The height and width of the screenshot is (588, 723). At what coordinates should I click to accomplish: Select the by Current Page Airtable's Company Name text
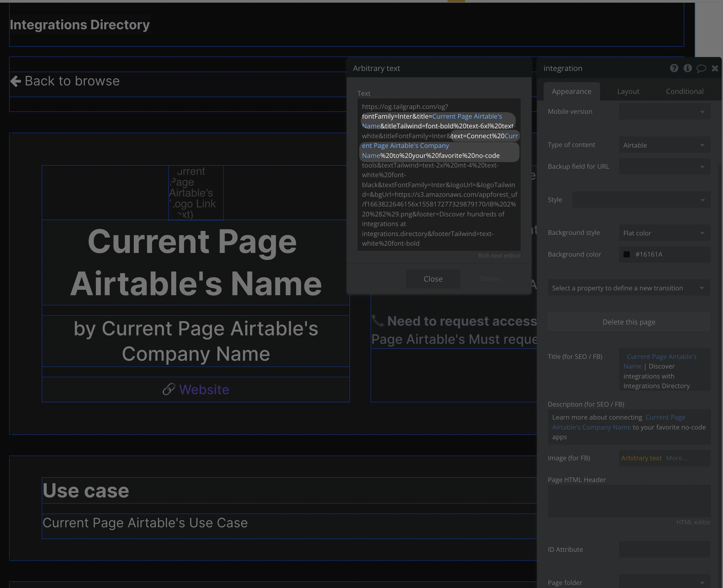196,341
